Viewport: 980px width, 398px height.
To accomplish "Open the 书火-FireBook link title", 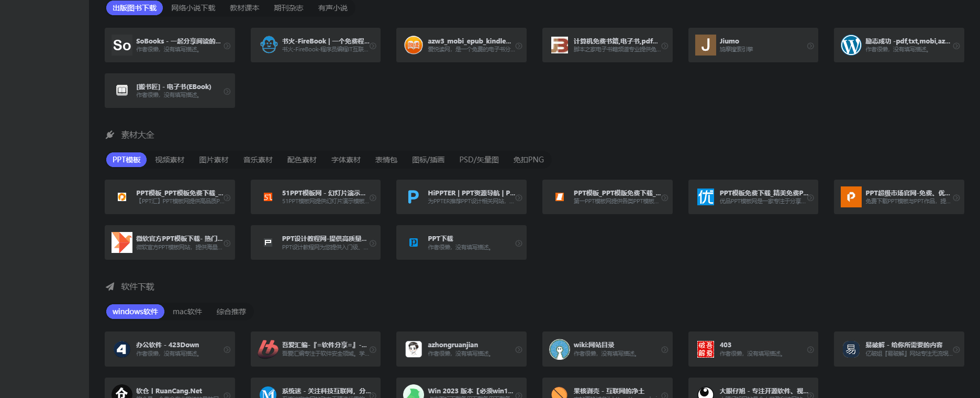I will pyautogui.click(x=326, y=41).
